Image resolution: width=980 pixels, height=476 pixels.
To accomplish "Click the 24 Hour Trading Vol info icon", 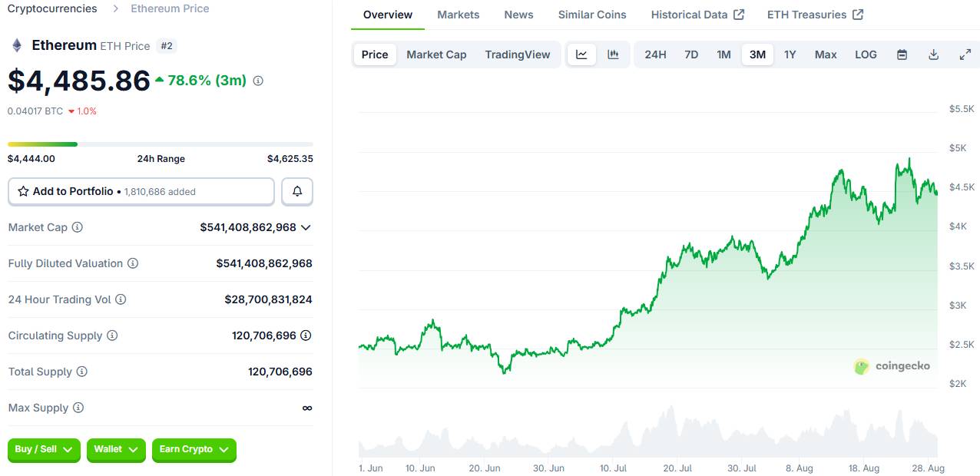I will point(121,299).
